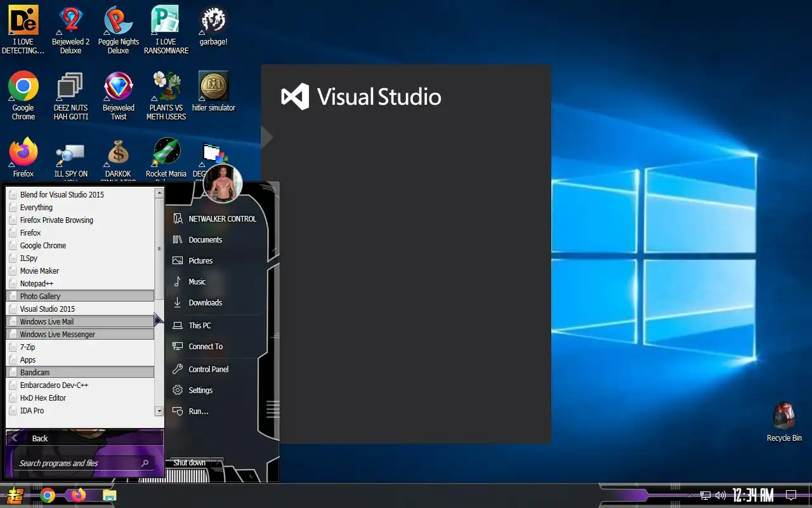Select the garbage! desktop icon
Screen dimensions: 812x508
(x=214, y=25)
